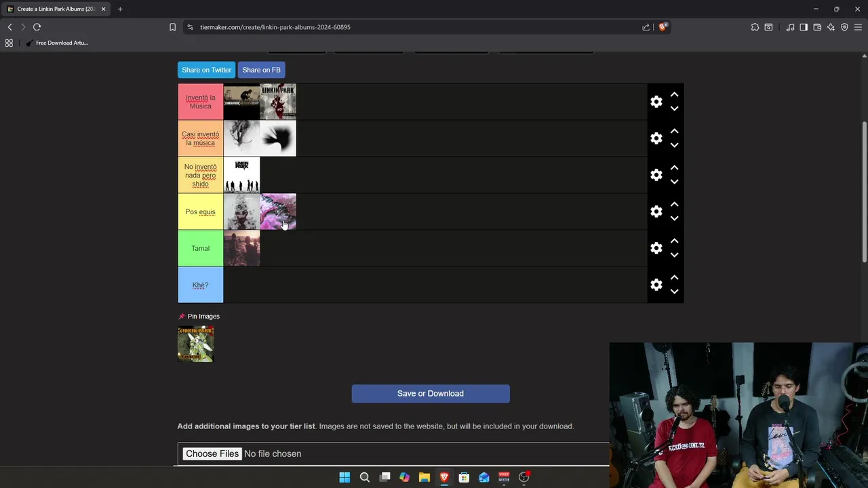
Task: Open Brave Shields lion icon
Action: tap(663, 27)
